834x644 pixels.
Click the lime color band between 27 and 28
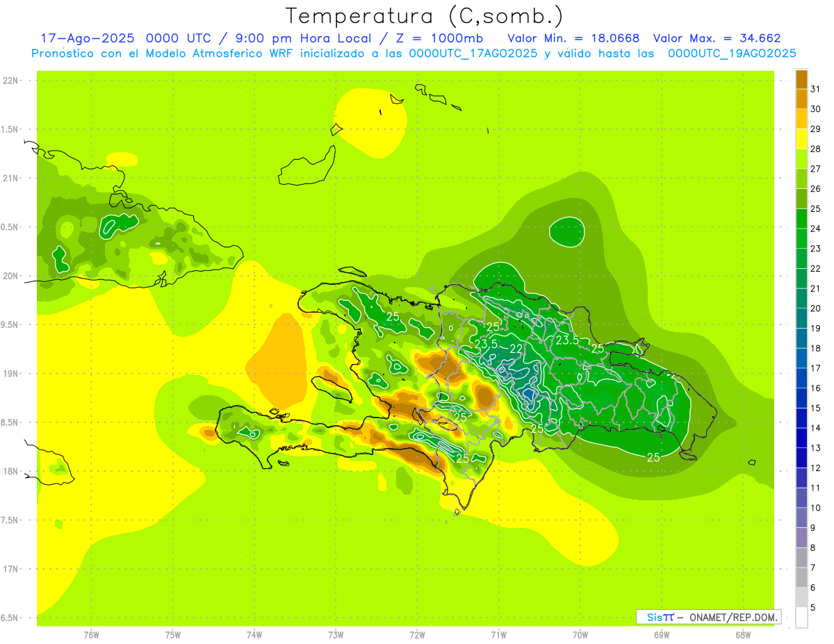click(x=801, y=159)
